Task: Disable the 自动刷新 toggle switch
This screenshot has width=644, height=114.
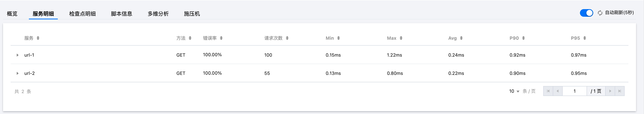Action: 586,13
